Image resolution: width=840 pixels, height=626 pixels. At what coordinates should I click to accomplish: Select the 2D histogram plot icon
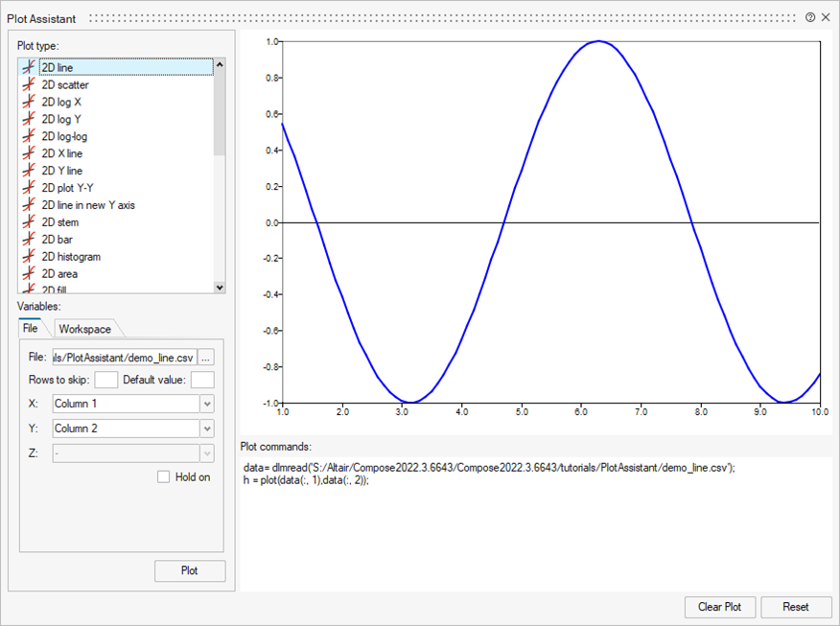point(29,256)
